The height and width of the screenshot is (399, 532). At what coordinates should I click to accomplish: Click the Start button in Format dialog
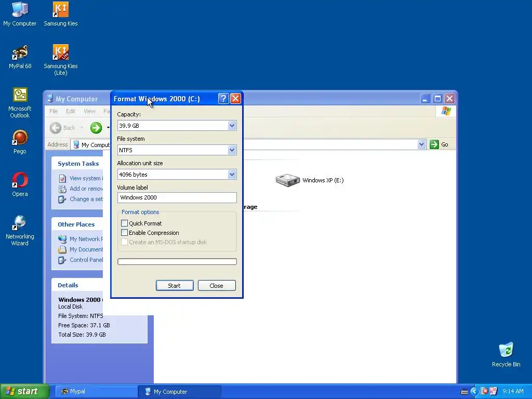point(175,286)
